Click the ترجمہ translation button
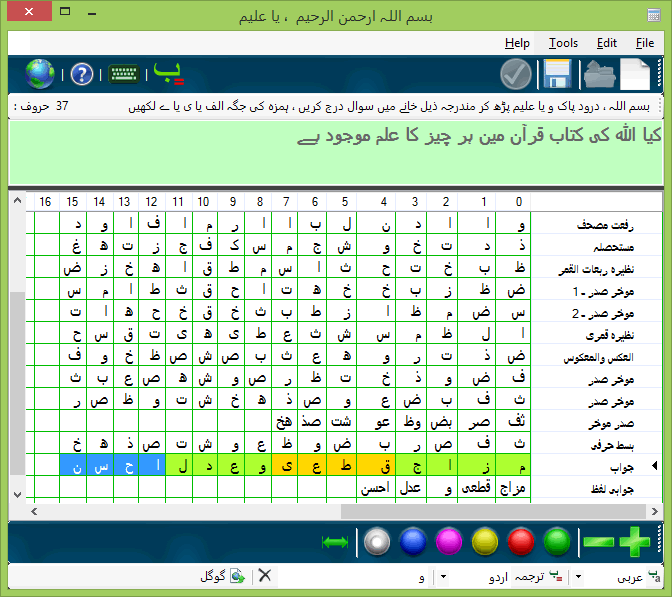The height and width of the screenshot is (597, 672). point(536,576)
